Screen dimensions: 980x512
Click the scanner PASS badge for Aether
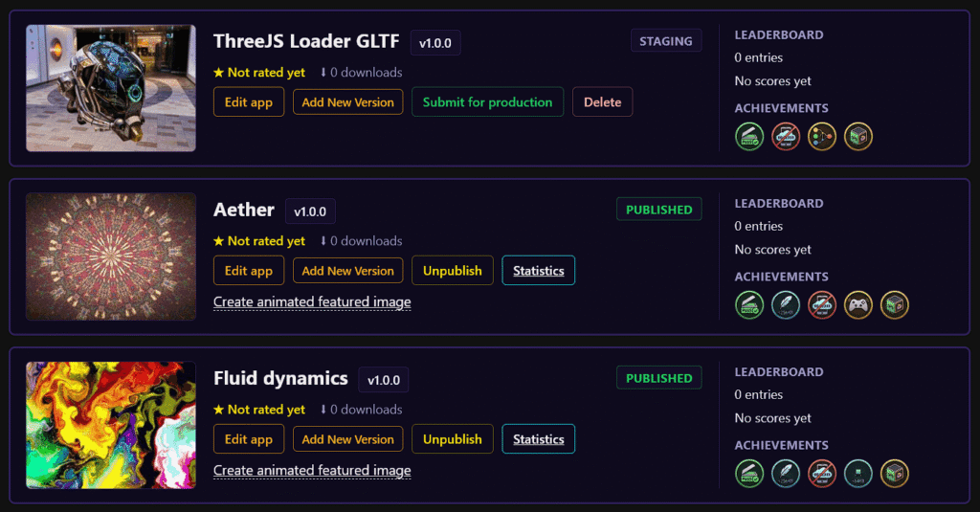click(x=749, y=305)
